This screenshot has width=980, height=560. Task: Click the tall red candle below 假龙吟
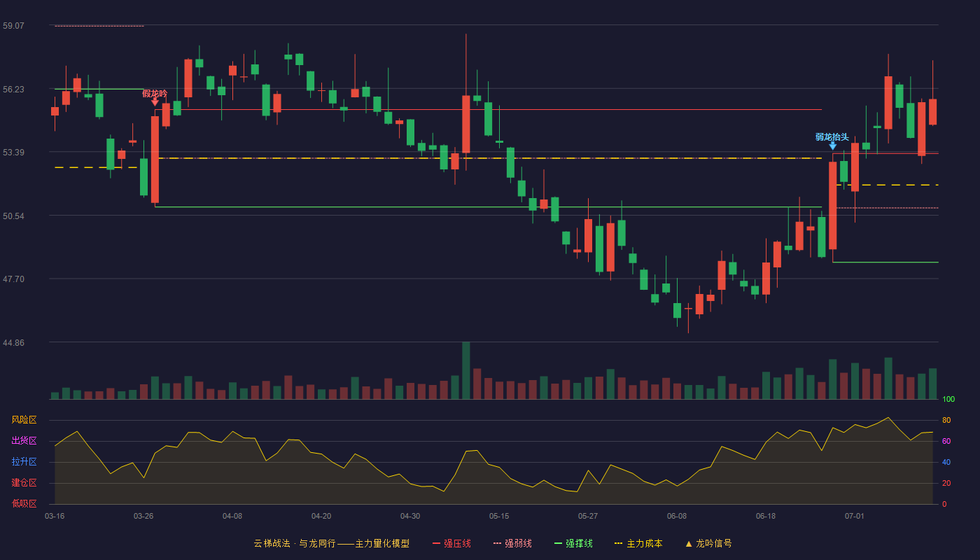(155, 160)
